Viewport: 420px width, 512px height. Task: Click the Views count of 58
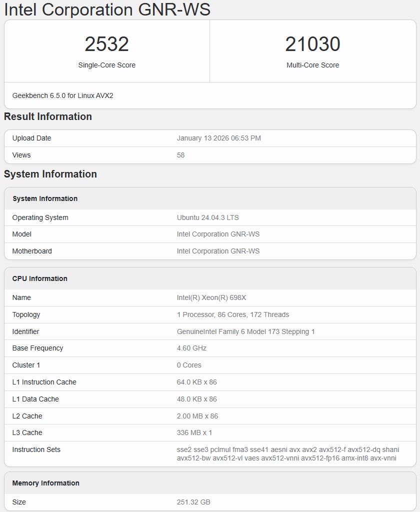pos(180,155)
